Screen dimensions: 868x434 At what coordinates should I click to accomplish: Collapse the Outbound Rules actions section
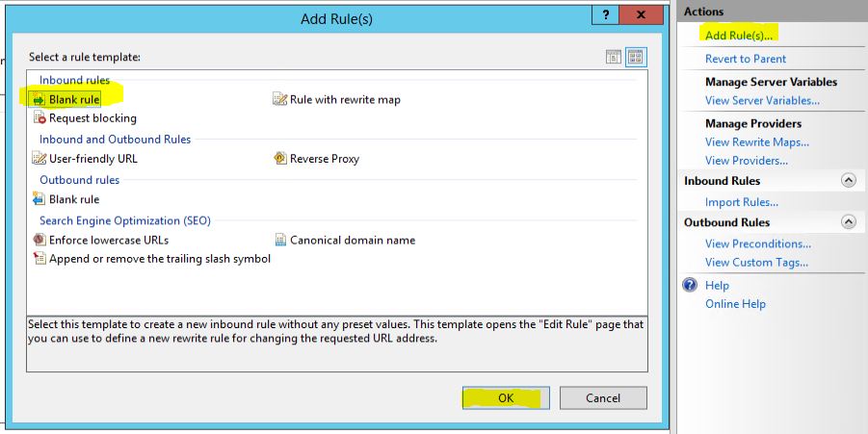point(848,222)
